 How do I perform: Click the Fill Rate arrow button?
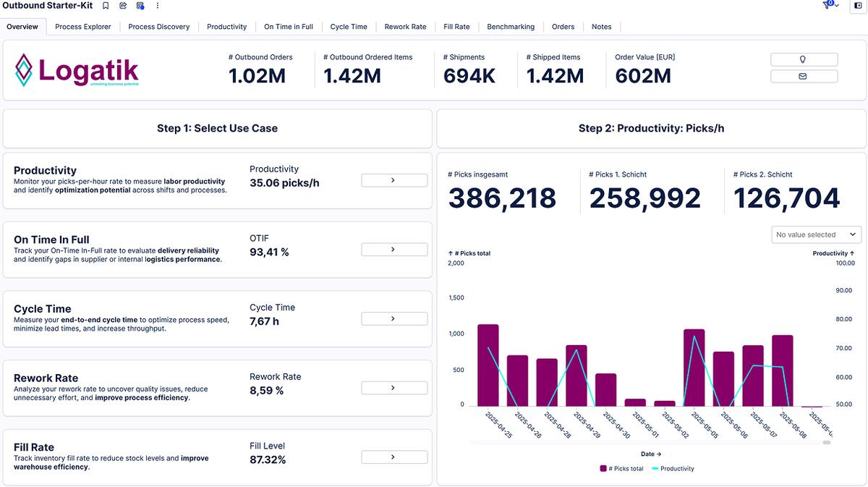(x=393, y=457)
